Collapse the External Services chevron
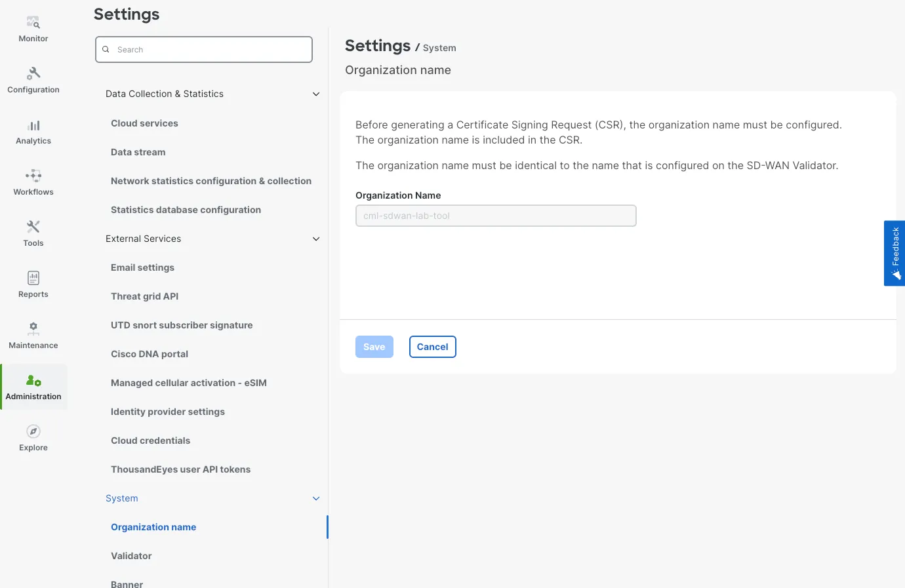This screenshot has width=905, height=588. [316, 239]
